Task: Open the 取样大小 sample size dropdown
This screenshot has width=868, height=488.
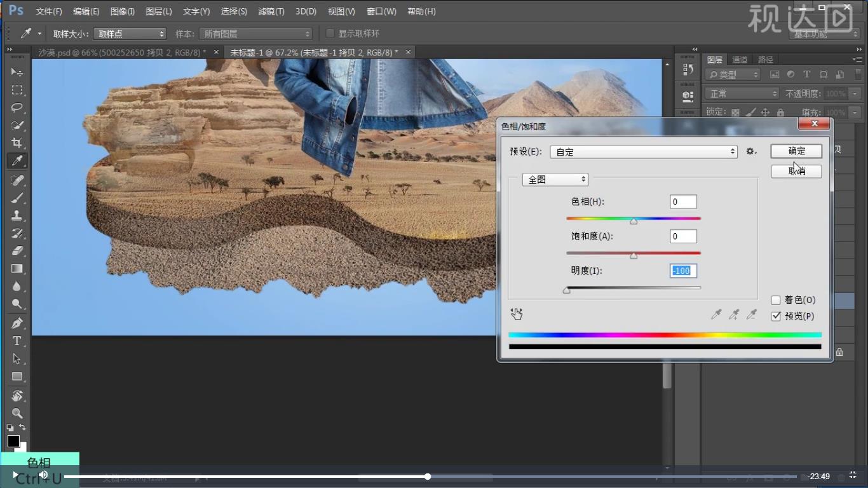Action: 130,34
